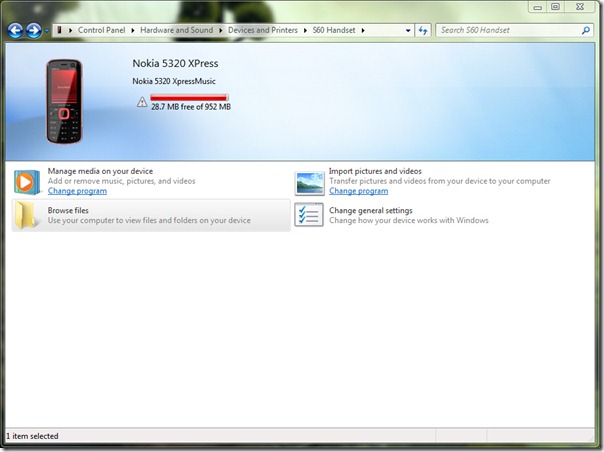This screenshot has height=452, width=604.
Task: Click the Forward navigation arrow
Action: coord(34,31)
